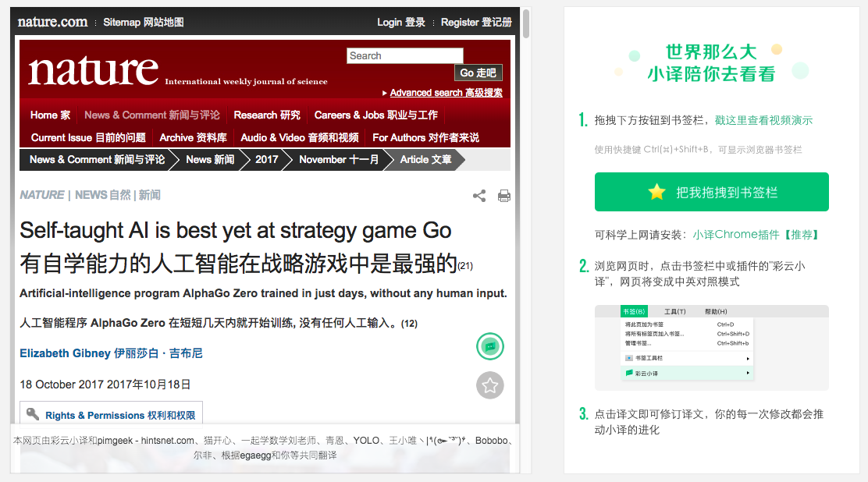The height and width of the screenshot is (482, 868).
Task: Click the page's vertical scrollbar thumb
Action: [x=526, y=23]
